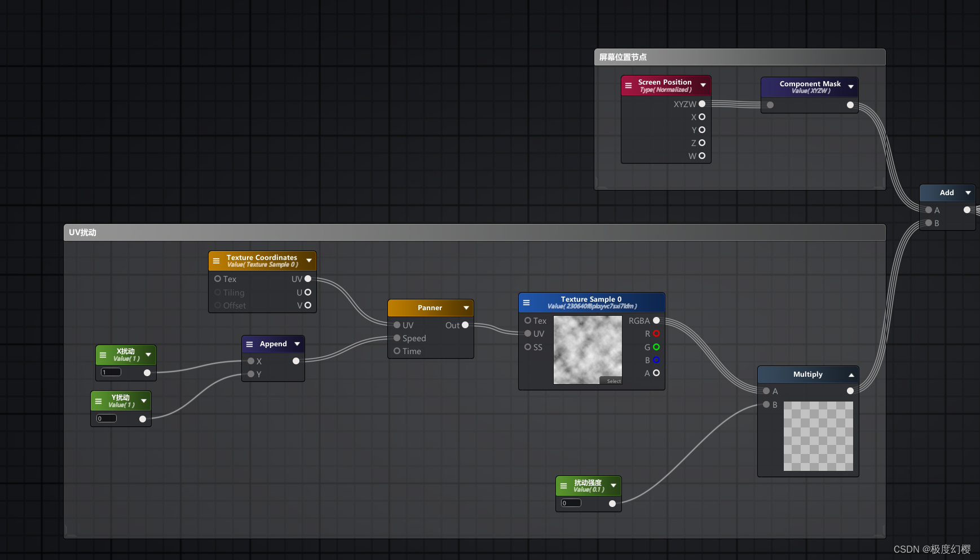Viewport: 980px width, 560px height.
Task: Click the Texture Sample RGBA output port
Action: pos(656,320)
